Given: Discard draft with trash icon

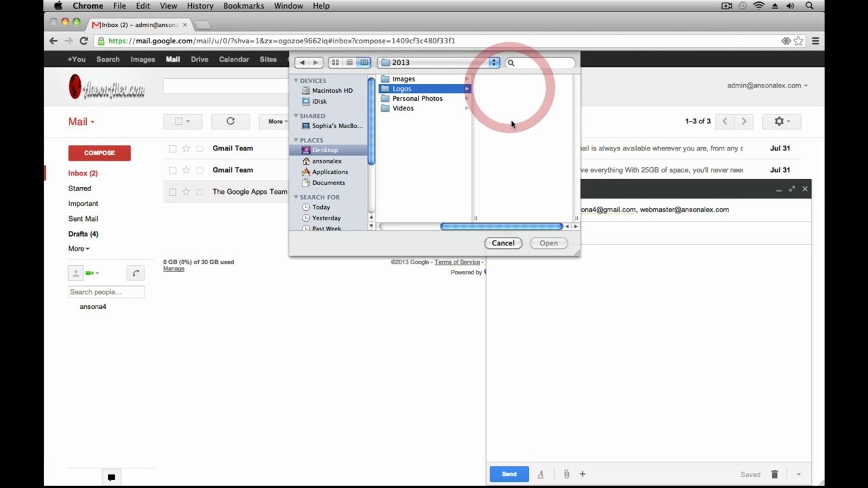Looking at the screenshot, I should click(774, 474).
